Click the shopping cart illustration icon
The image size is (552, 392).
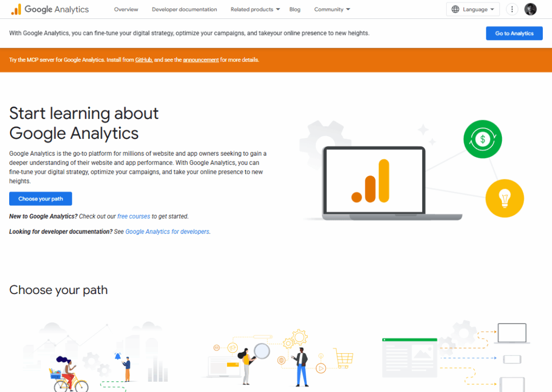tap(343, 356)
